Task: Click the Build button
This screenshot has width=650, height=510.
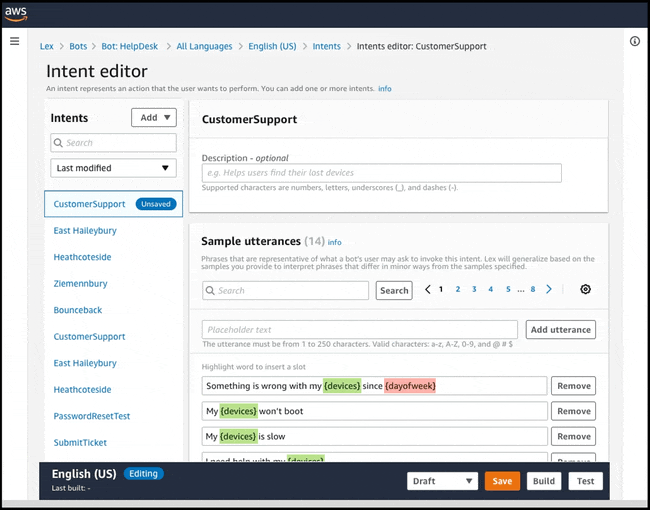Action: pos(543,481)
